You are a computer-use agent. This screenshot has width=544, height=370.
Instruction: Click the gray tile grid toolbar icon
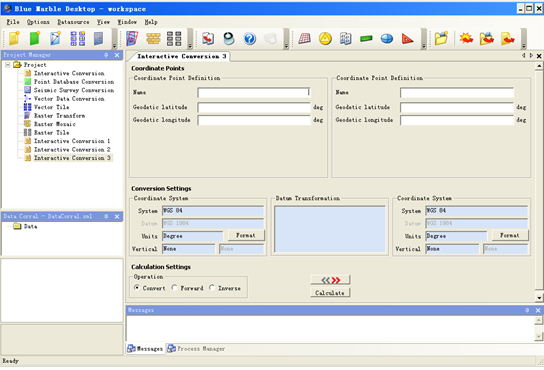point(174,39)
